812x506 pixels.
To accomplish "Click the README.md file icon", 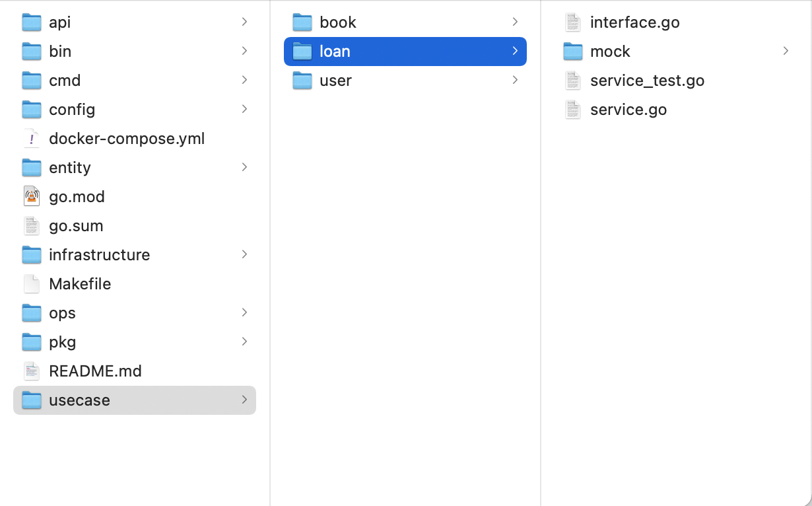I will click(x=32, y=371).
